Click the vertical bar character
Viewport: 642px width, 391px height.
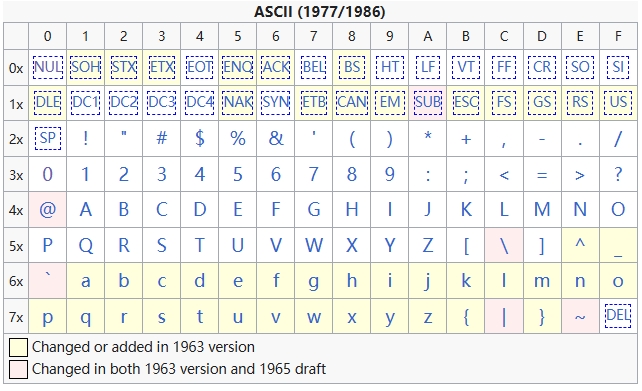pyautogui.click(x=504, y=317)
